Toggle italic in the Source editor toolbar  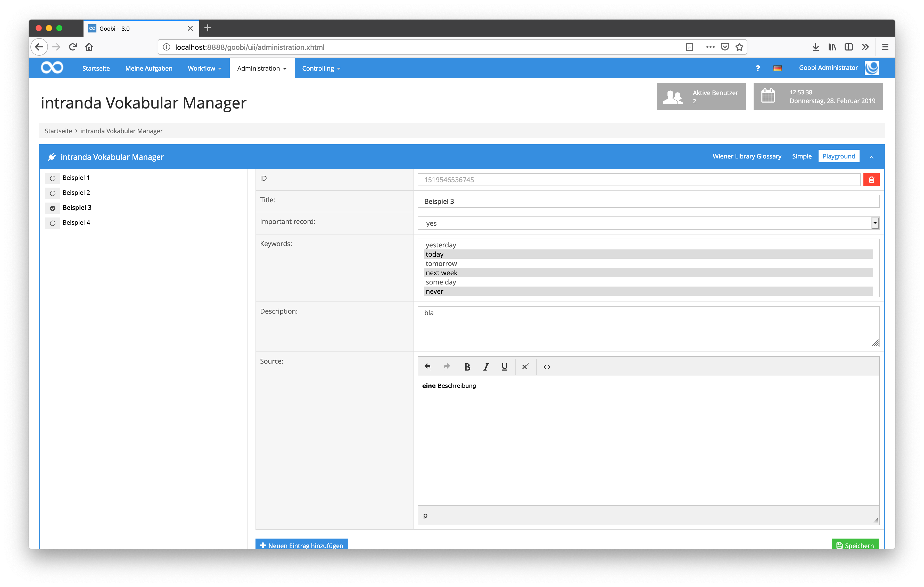click(x=486, y=367)
